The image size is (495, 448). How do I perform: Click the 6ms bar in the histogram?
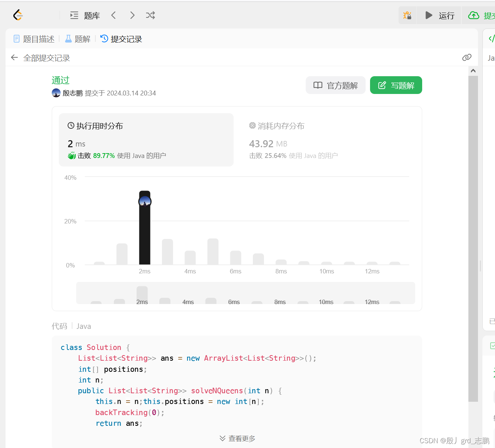point(235,257)
